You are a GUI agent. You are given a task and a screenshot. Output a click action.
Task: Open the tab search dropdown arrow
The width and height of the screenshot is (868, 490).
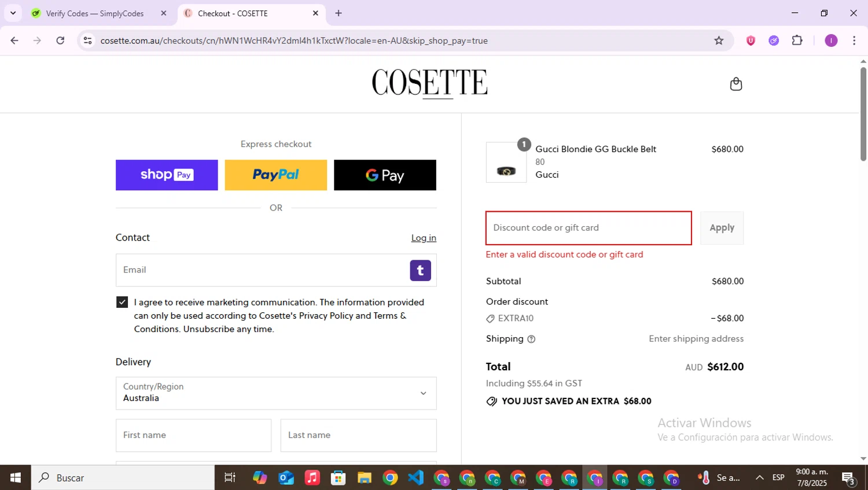(13, 13)
